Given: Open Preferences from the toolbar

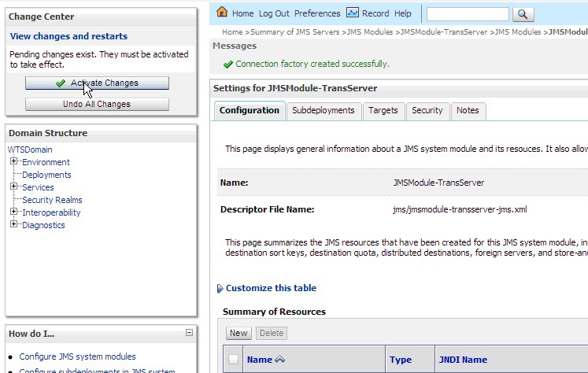Looking at the screenshot, I should [317, 13].
